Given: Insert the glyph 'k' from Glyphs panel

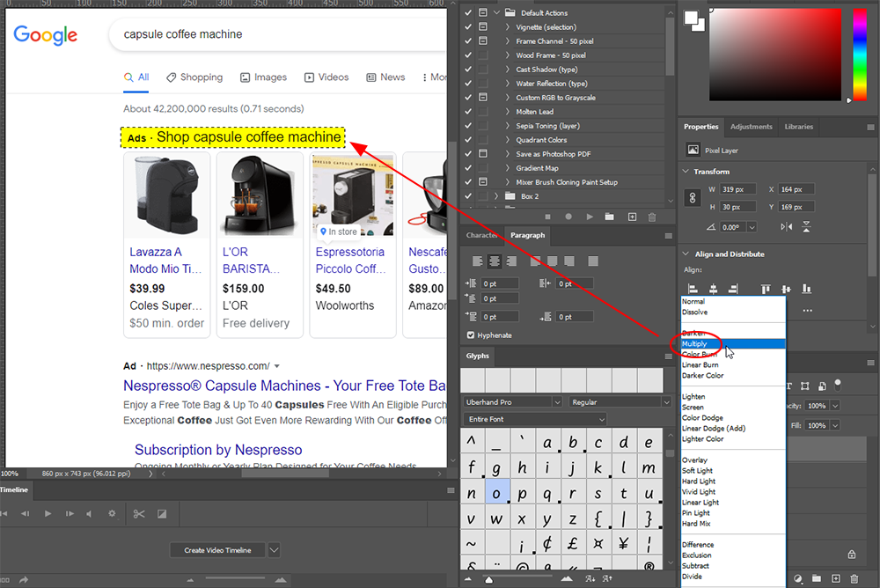Looking at the screenshot, I should pos(598,467).
